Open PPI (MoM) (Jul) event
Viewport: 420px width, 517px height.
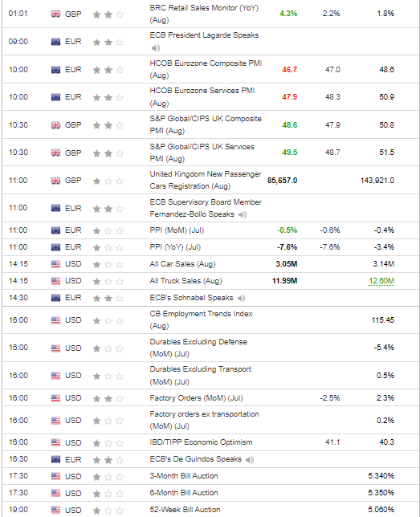(177, 230)
